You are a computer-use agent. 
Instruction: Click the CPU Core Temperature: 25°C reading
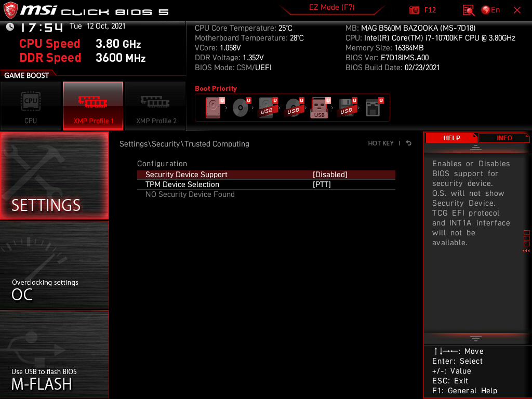tap(244, 28)
